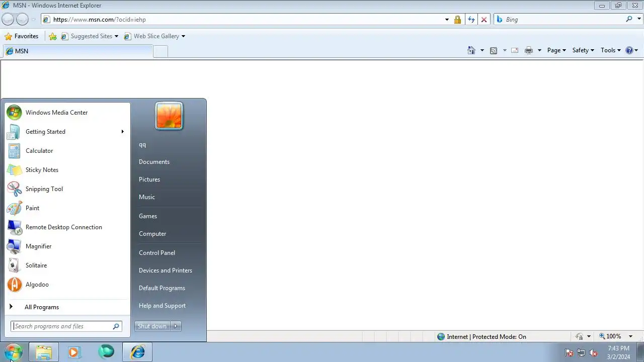Image resolution: width=644 pixels, height=362 pixels.
Task: Click the Search programs and files box
Action: [x=66, y=326]
